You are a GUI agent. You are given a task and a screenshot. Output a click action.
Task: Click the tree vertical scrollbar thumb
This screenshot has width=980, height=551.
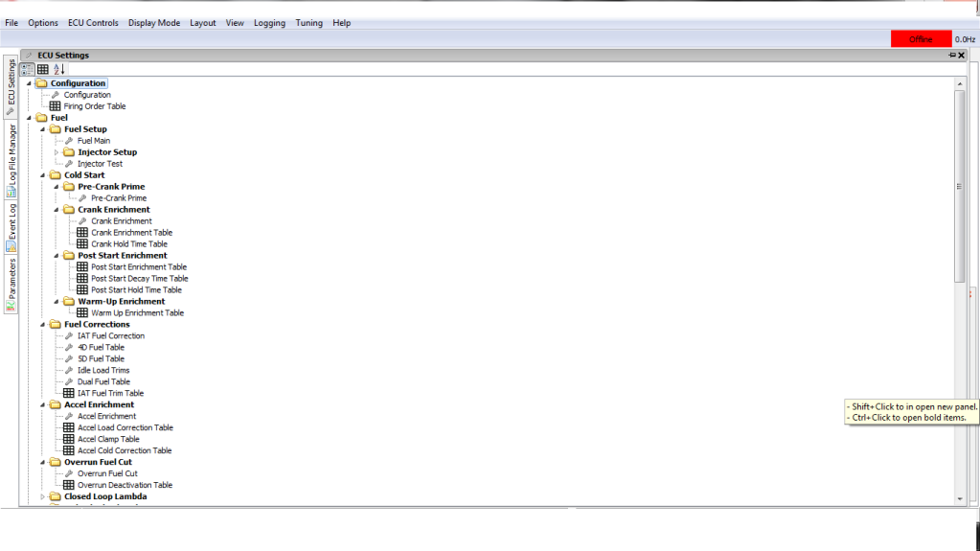coord(960,186)
